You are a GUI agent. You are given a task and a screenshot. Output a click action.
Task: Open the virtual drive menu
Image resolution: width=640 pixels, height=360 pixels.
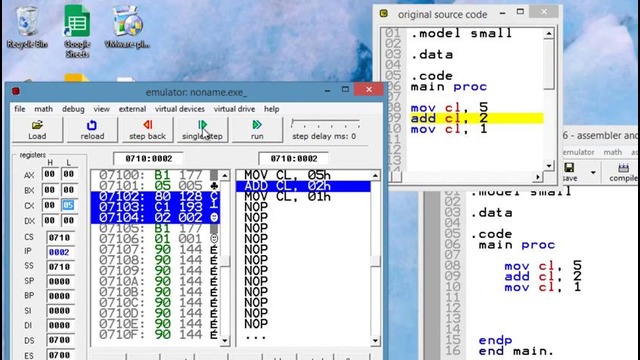click(234, 109)
